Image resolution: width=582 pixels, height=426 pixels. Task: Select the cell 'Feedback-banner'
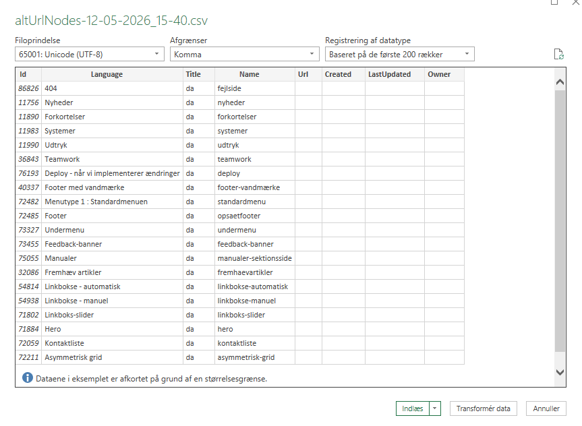click(112, 244)
